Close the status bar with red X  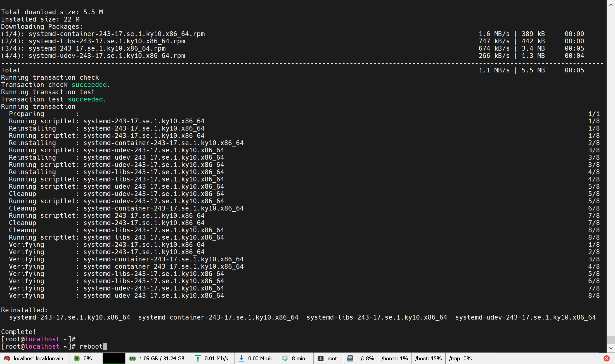[x=606, y=358]
